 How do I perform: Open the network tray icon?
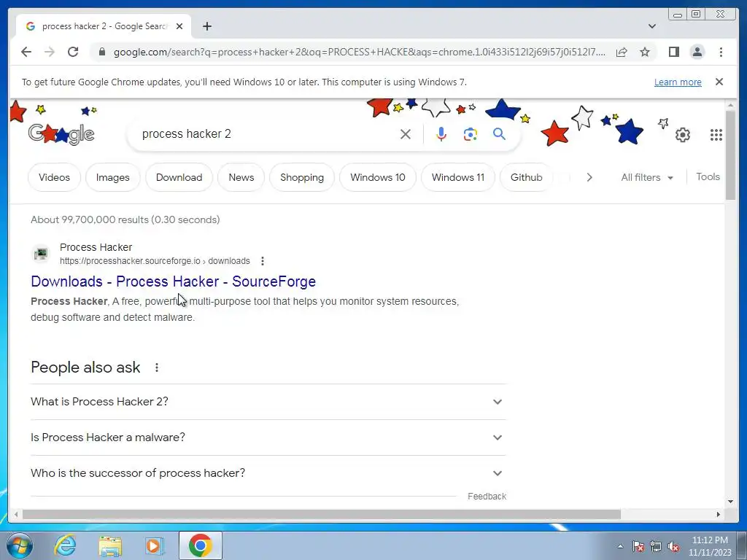pos(656,546)
